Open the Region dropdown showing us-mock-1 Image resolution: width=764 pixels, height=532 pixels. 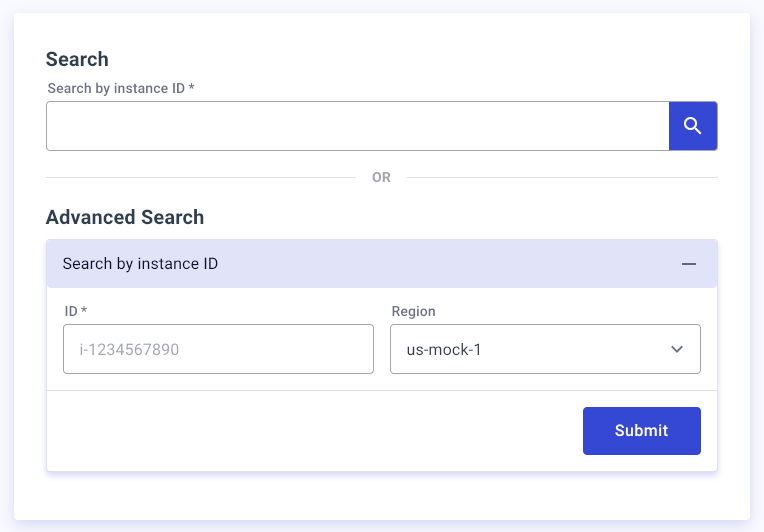tap(545, 349)
